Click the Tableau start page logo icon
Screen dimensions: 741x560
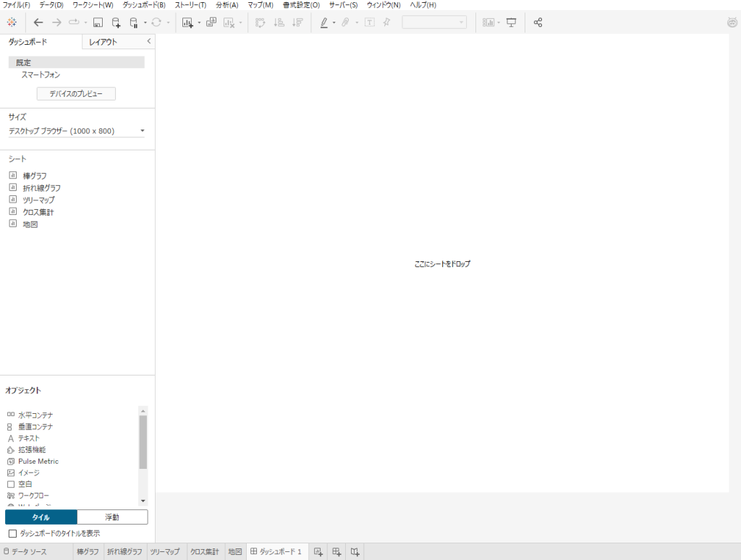point(12,22)
